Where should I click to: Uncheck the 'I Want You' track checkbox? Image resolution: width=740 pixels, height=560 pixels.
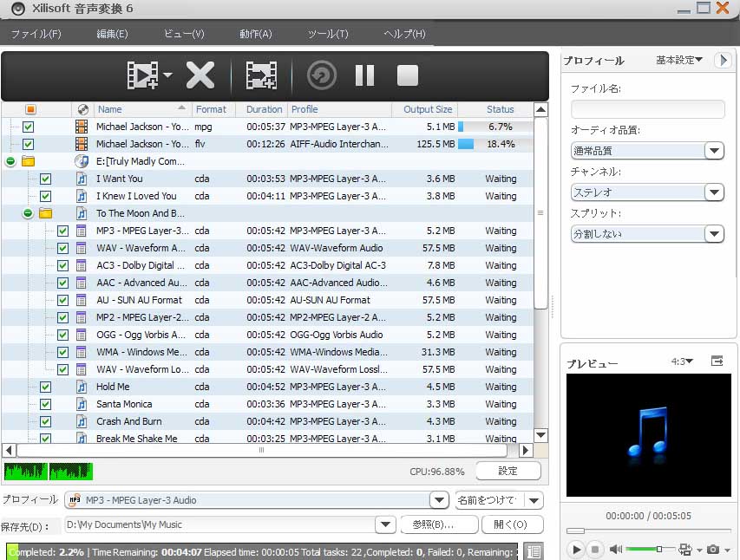pyautogui.click(x=45, y=179)
